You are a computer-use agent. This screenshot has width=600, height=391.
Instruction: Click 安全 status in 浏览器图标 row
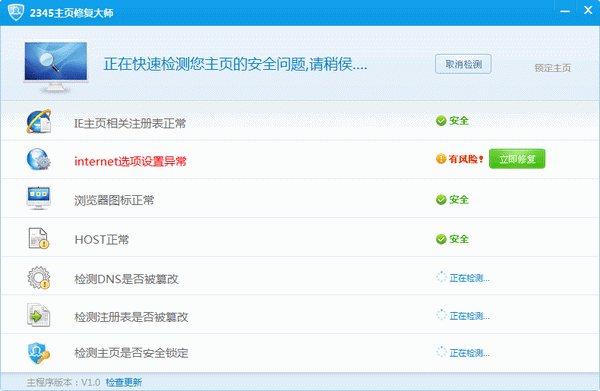[459, 200]
